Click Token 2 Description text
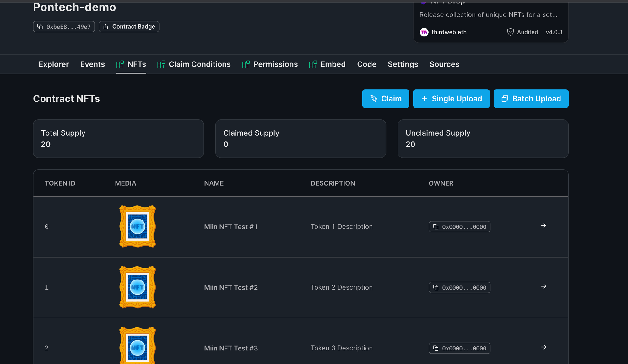The image size is (628, 364). click(342, 287)
